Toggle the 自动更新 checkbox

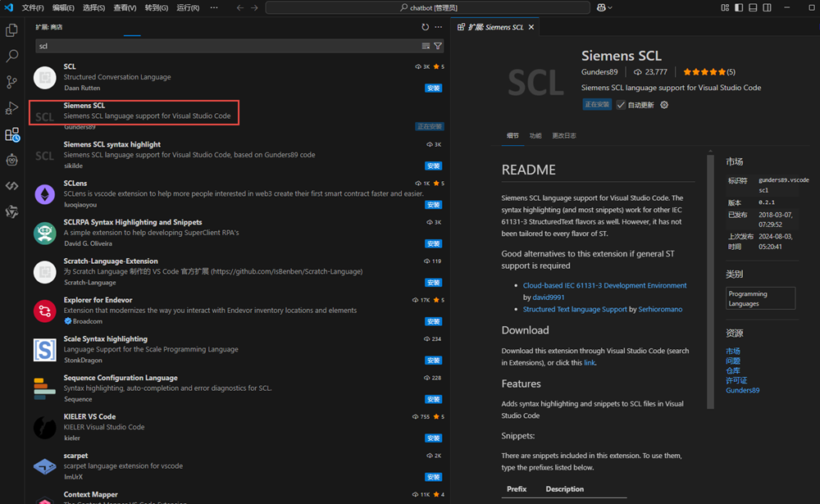(621, 105)
